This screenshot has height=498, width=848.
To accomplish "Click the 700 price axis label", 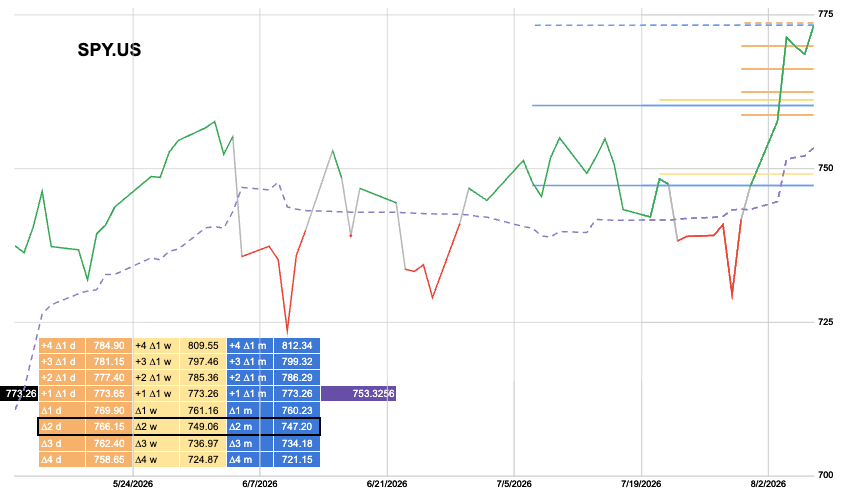I will 825,475.
